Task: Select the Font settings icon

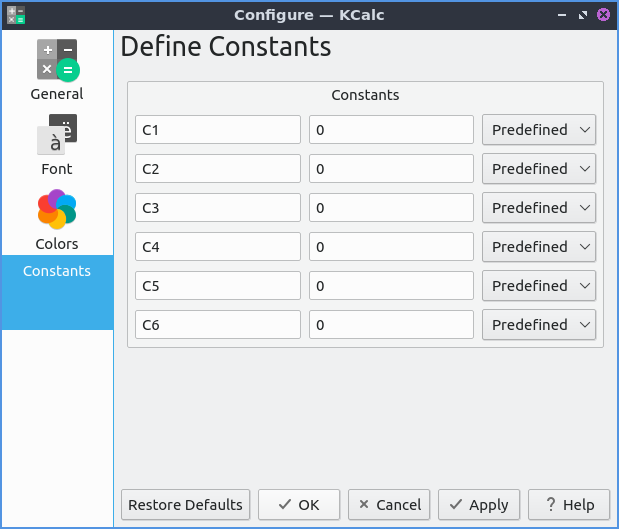Action: [x=57, y=135]
